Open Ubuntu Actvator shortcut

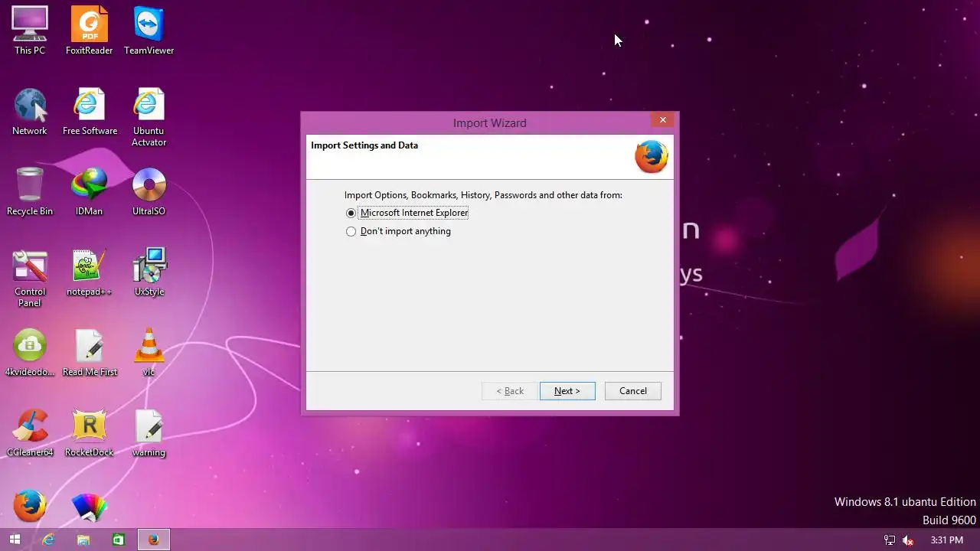pos(149,117)
